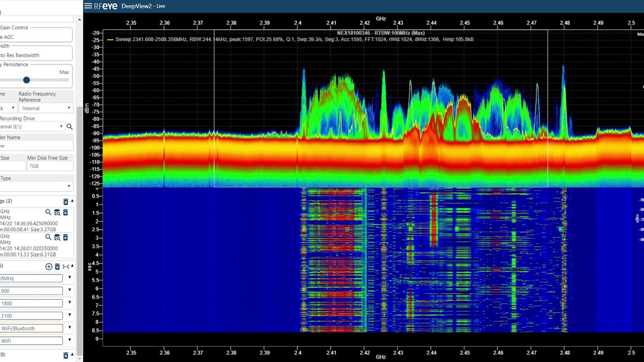
Task: Collapse the band presets section
Action: pos(72,266)
